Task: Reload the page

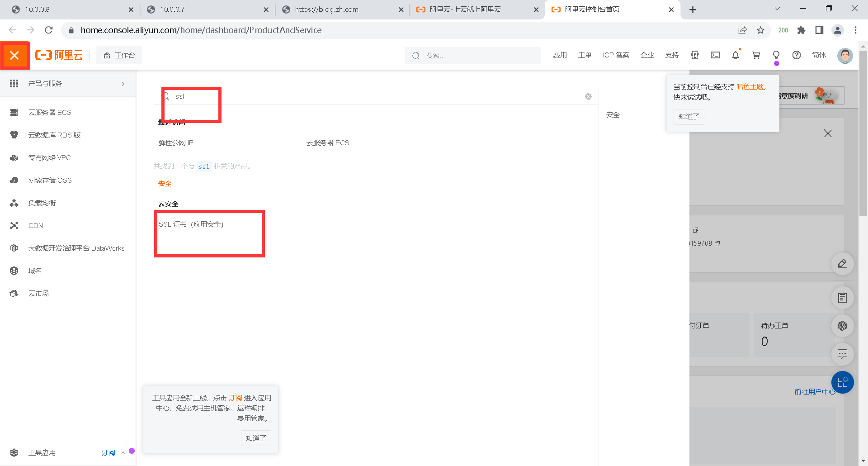Action: coord(49,30)
